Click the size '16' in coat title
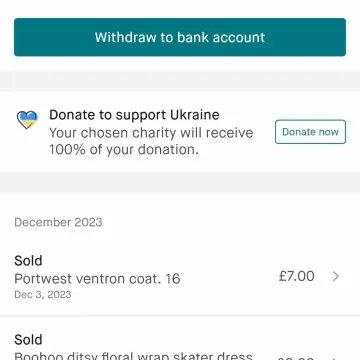This screenshot has width=360, height=360. point(172,279)
